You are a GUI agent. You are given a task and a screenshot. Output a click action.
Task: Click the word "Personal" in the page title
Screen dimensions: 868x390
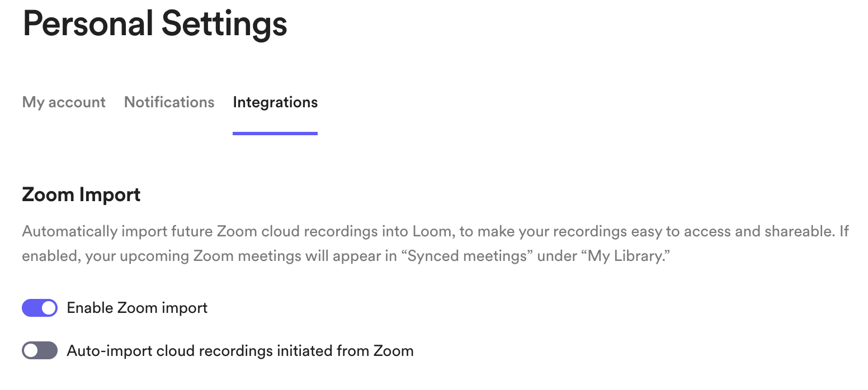tap(88, 24)
